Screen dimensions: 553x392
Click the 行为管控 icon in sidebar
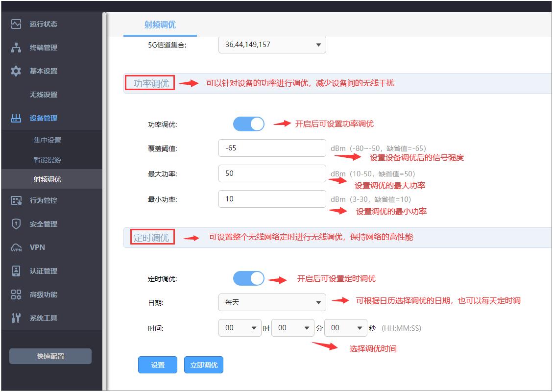pyautogui.click(x=16, y=200)
